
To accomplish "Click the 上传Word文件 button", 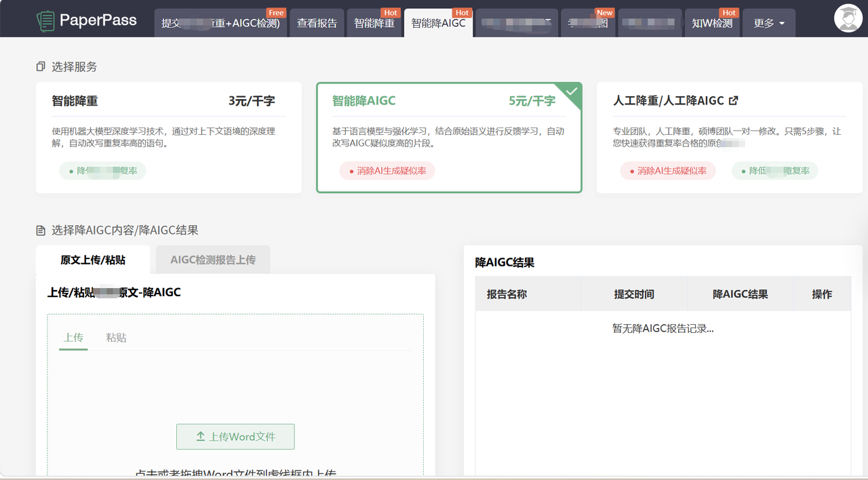I will pos(235,437).
